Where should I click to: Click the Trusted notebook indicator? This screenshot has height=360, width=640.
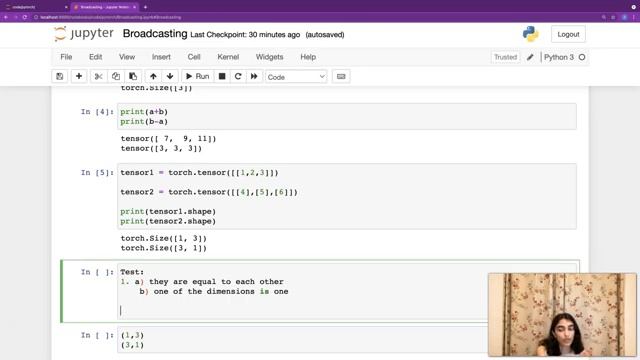click(x=505, y=57)
